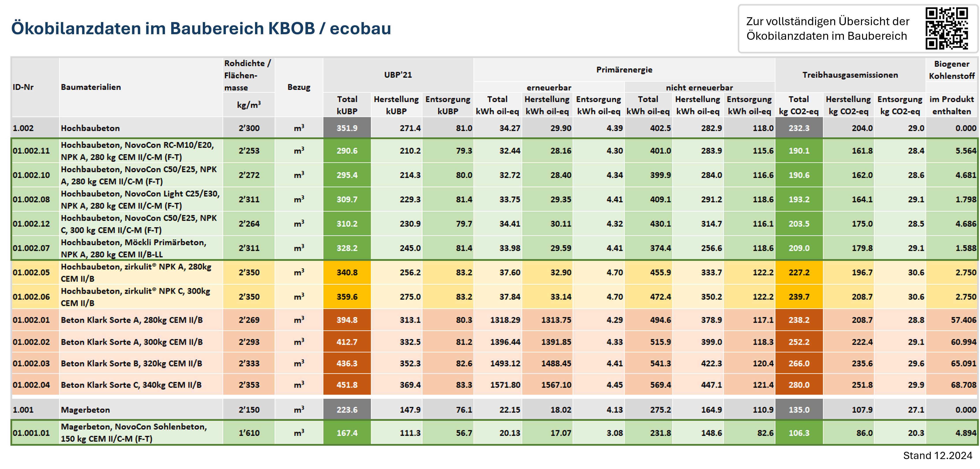Click orange UBP total cell 394.8
The width and height of the screenshot is (980, 469).
[x=347, y=320]
